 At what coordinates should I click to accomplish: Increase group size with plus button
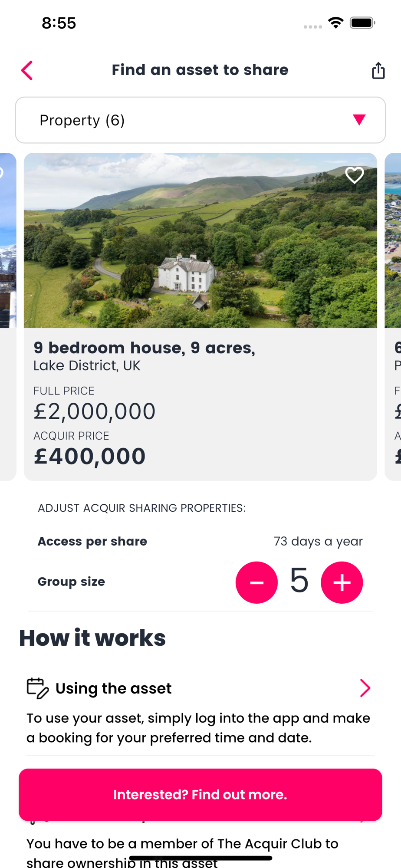pos(342,582)
